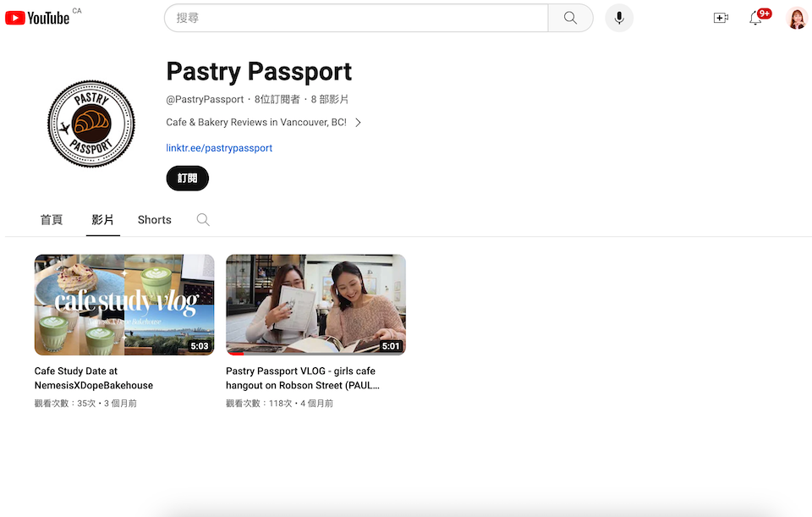This screenshot has height=517, width=812.
Task: Click the magnifier search button
Action: (570, 18)
